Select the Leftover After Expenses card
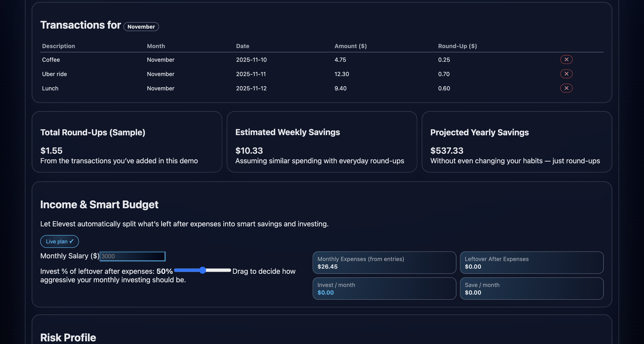The width and height of the screenshot is (644, 344). tap(532, 263)
